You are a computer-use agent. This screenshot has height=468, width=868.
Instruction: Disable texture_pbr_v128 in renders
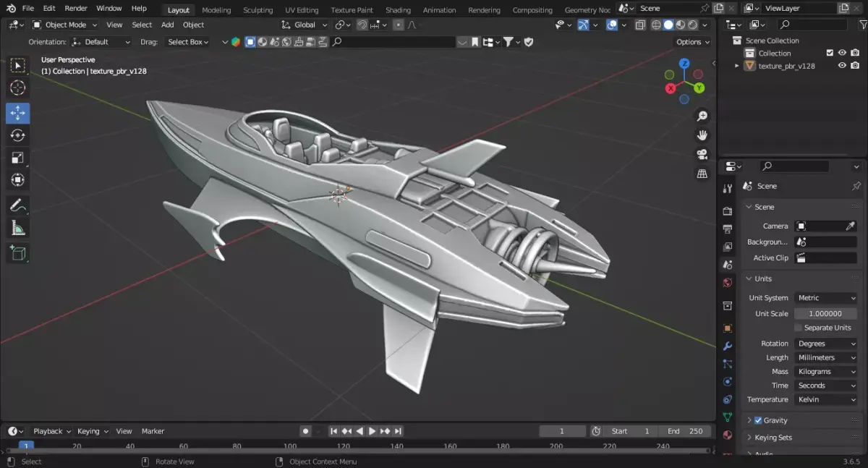pyautogui.click(x=855, y=66)
